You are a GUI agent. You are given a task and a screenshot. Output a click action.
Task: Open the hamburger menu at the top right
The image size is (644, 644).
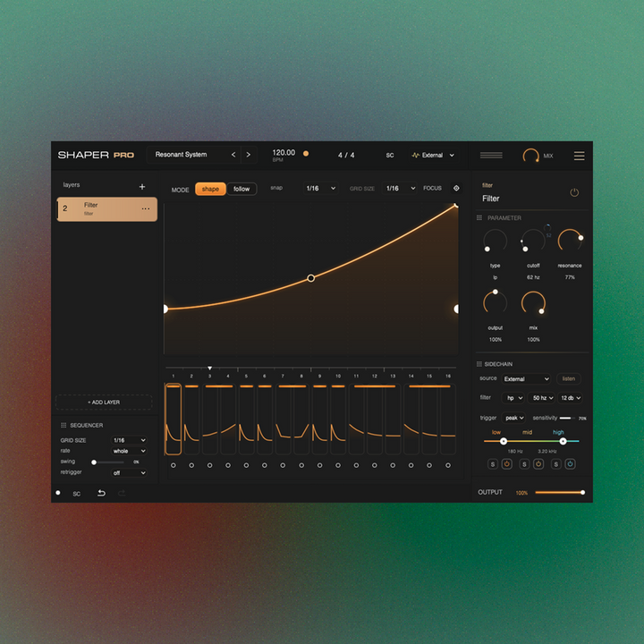point(579,156)
